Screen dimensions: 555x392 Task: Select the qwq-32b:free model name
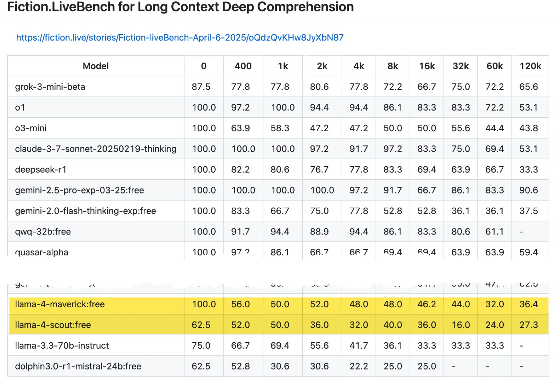43,232
